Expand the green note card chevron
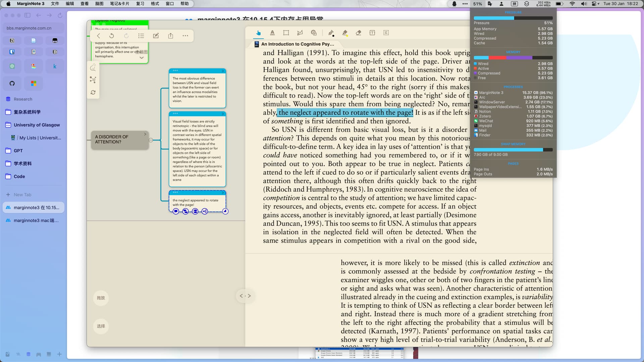This screenshot has width=644, height=362. [x=142, y=58]
